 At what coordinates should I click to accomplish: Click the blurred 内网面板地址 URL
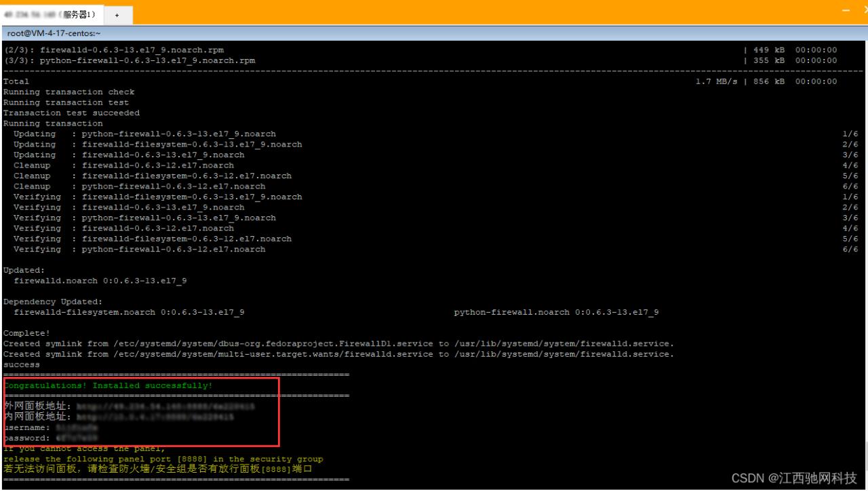(155, 417)
